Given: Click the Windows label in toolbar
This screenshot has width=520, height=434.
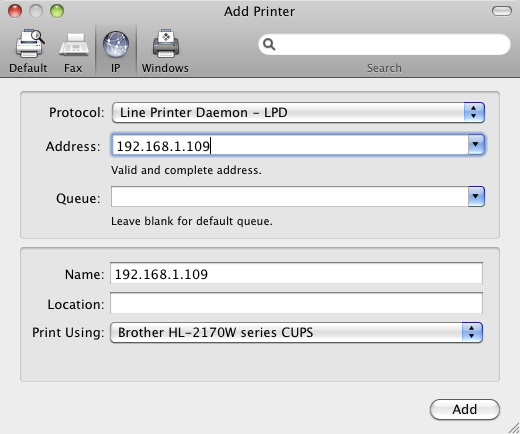Looking at the screenshot, I should pos(165,68).
